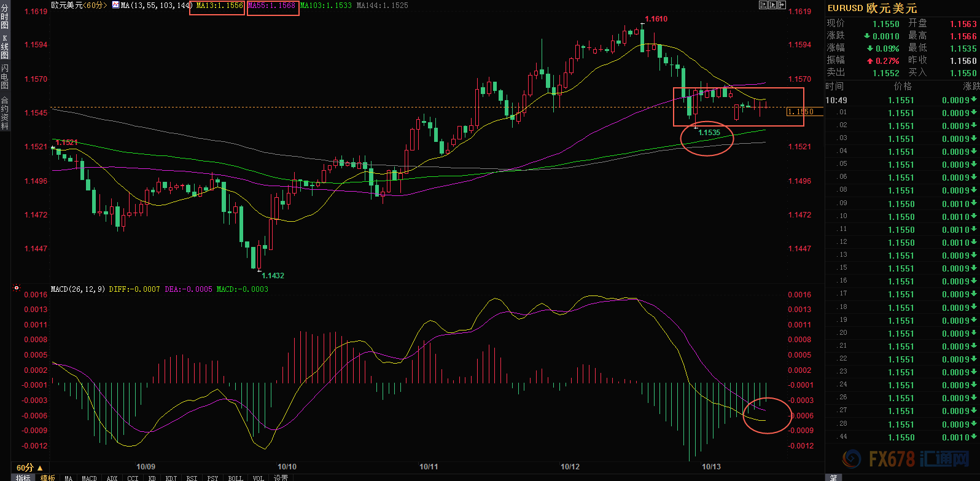Click the MACD(26,12,9) parameters label
The height and width of the screenshot is (481, 980).
click(78, 289)
